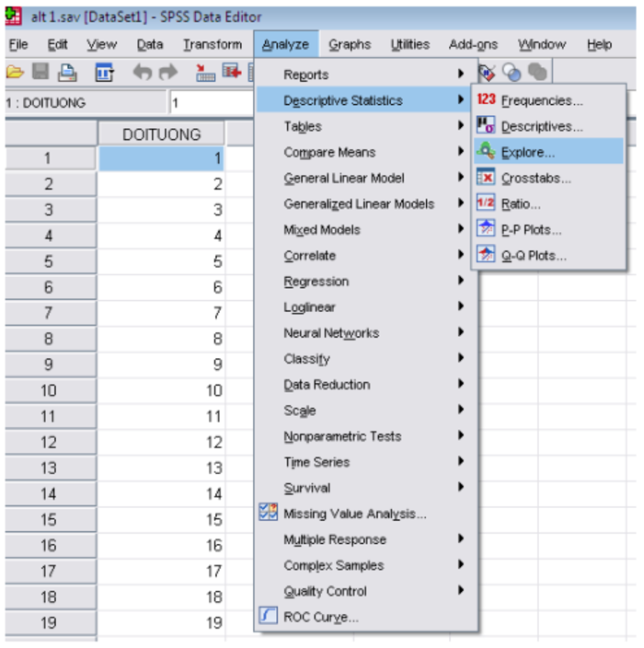Expand the Survival submenu
This screenshot has height=648, width=644.
tap(366, 488)
